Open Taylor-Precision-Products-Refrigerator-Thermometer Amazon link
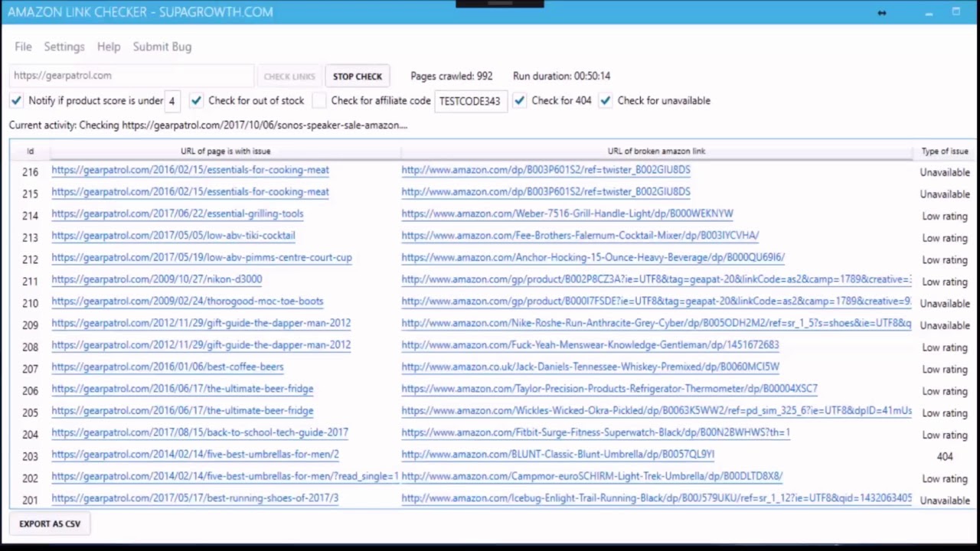The height and width of the screenshot is (551, 980). [x=609, y=389]
